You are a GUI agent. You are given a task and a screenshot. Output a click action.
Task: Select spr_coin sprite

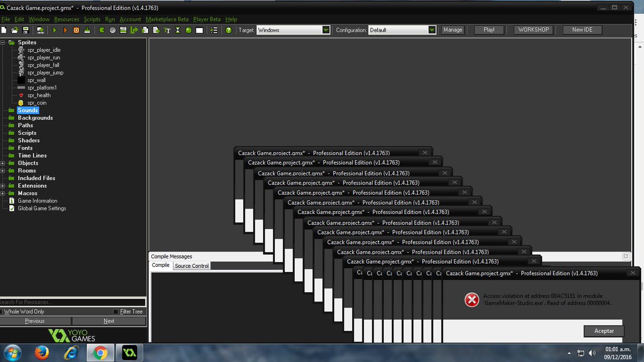click(37, 102)
